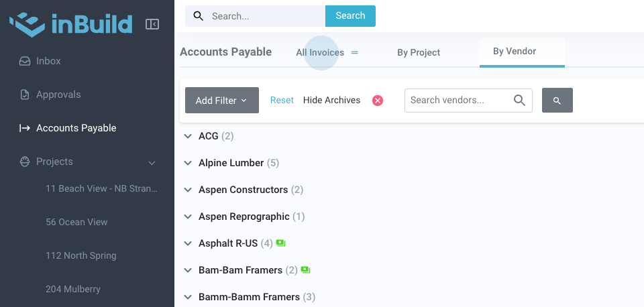Click the inBuild logo
This screenshot has width=644, height=307.
(70, 25)
